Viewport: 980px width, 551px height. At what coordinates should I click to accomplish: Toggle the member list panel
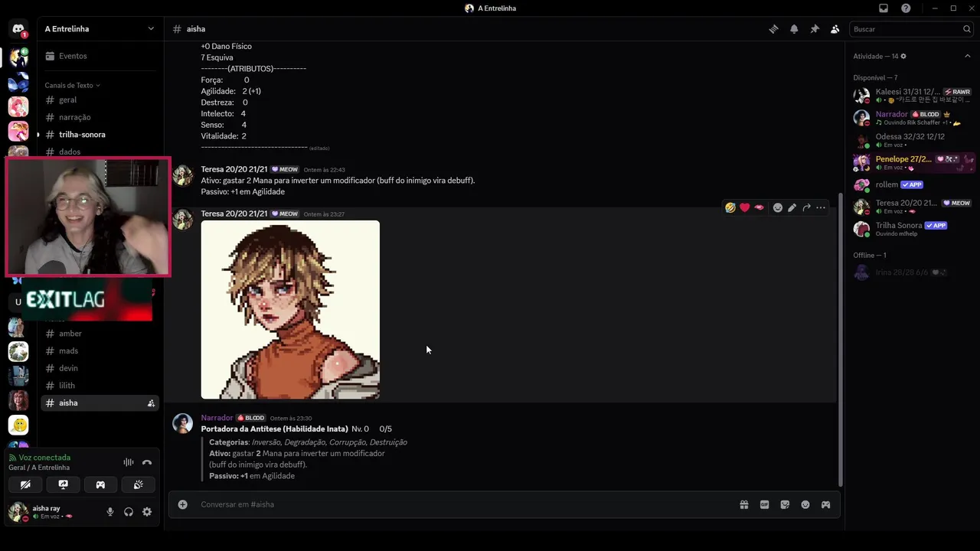(x=835, y=29)
